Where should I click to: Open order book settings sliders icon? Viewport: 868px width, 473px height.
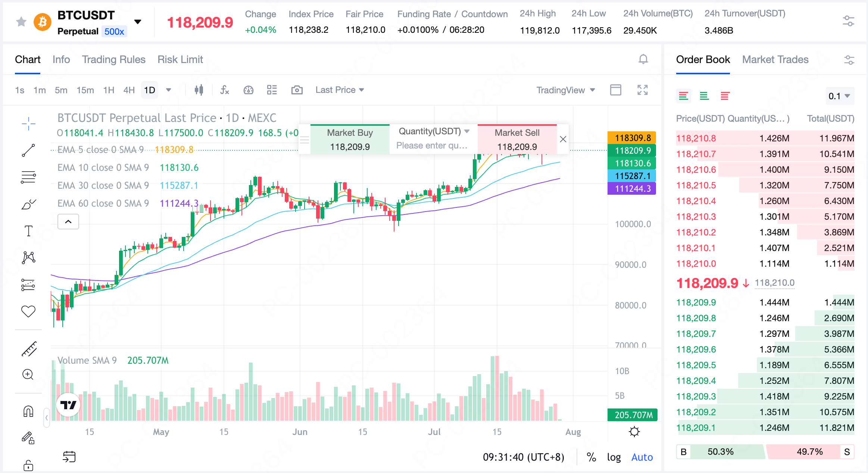[849, 60]
